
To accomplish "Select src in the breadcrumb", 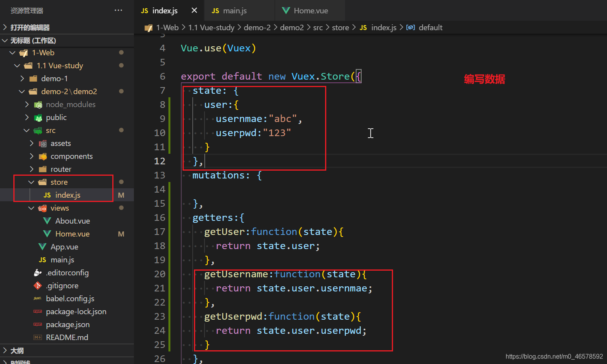I will coord(318,27).
